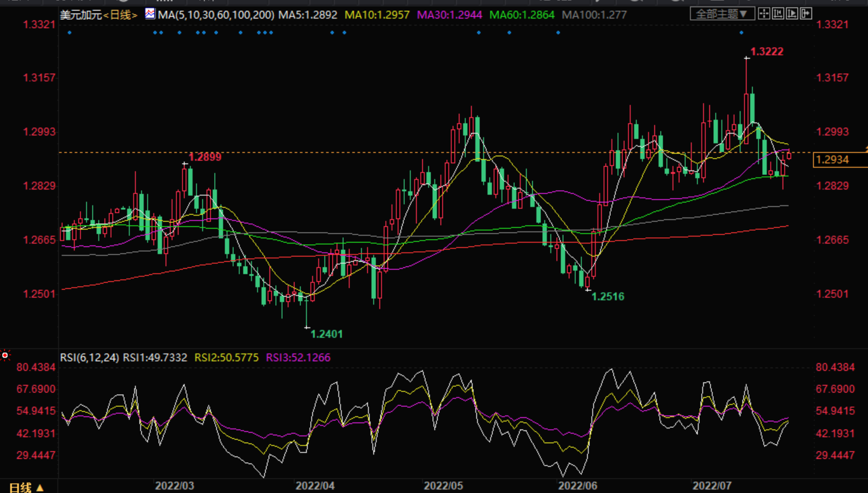Viewport: 868px width, 493px height.
Task: Click the 2022/05 date label on time axis
Action: (443, 485)
